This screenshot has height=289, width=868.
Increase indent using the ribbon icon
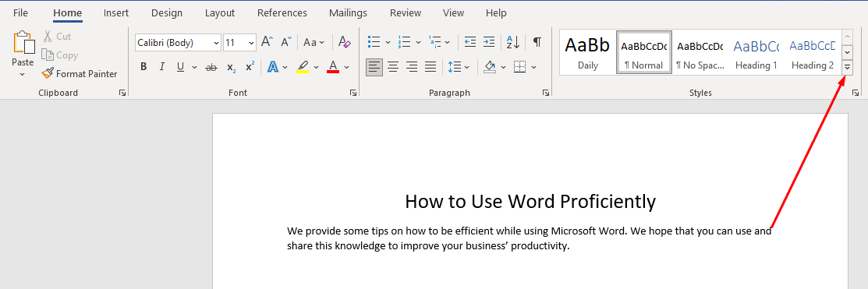(488, 42)
